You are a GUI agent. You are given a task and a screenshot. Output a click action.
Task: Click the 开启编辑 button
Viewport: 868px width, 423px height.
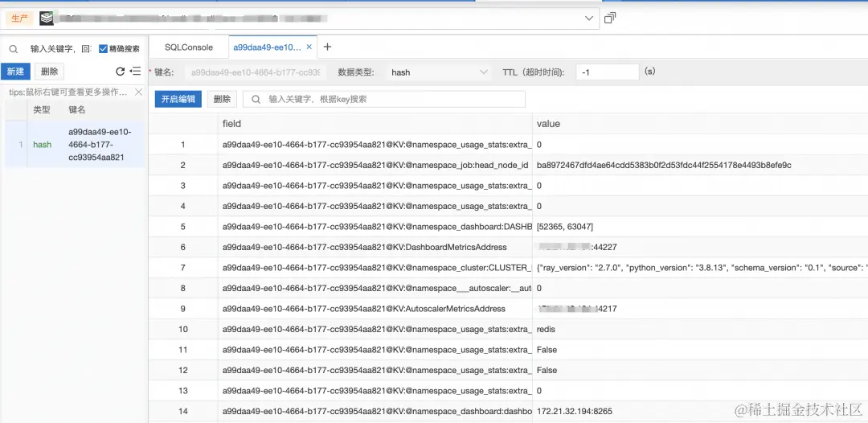178,99
